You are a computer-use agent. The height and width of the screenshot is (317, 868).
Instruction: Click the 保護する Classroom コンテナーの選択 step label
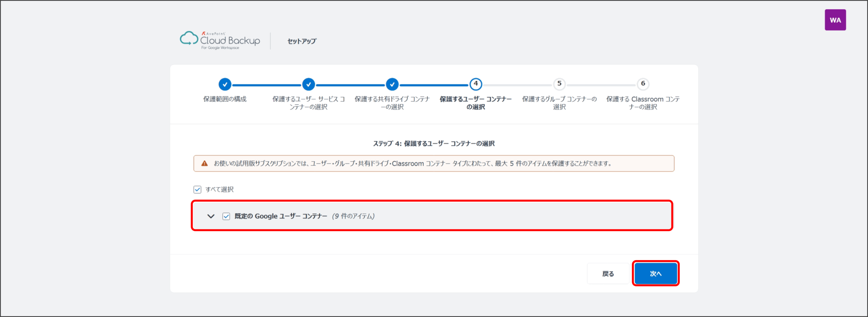pos(643,103)
